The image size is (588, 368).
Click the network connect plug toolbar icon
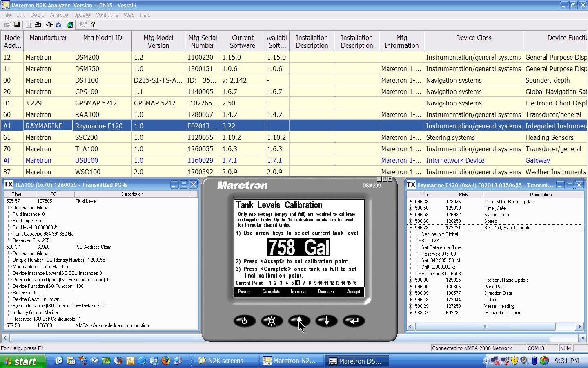tap(49, 25)
